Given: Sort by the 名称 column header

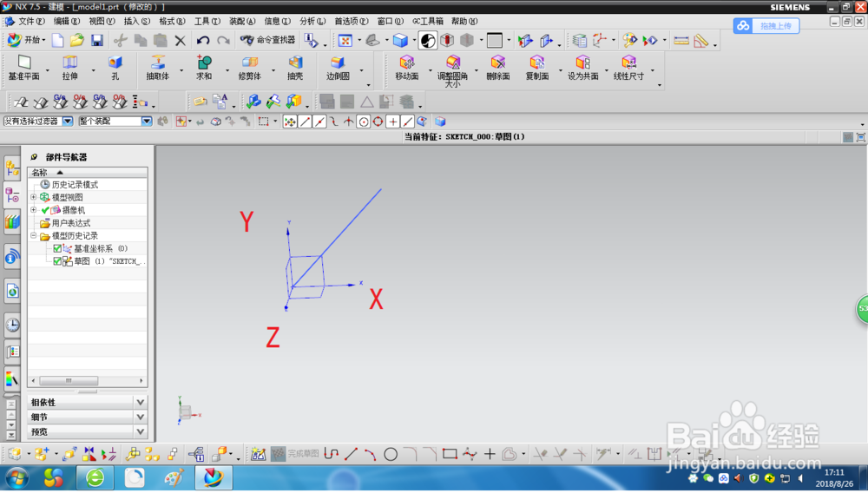Looking at the screenshot, I should click(87, 172).
